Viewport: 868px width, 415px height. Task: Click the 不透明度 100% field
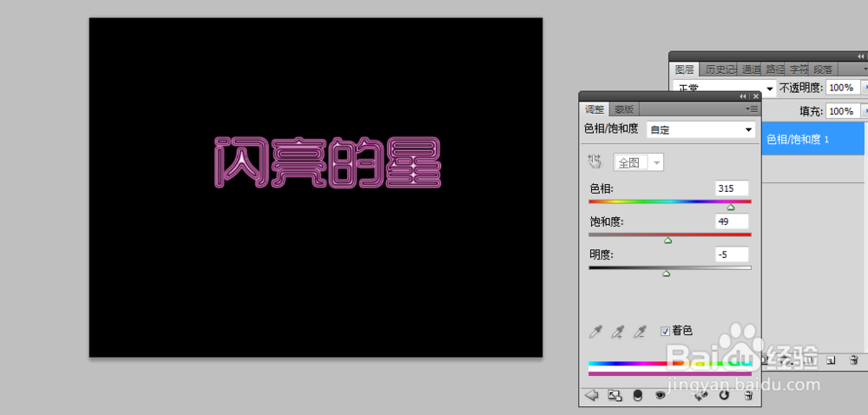tap(843, 88)
